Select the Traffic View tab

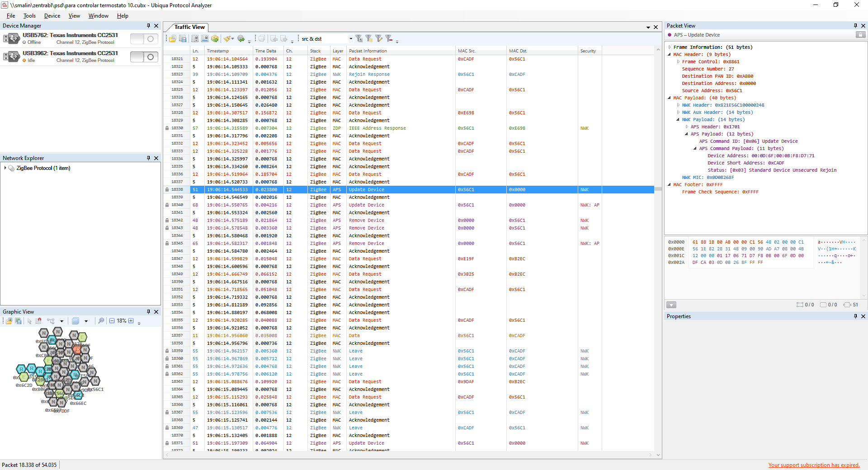(189, 27)
